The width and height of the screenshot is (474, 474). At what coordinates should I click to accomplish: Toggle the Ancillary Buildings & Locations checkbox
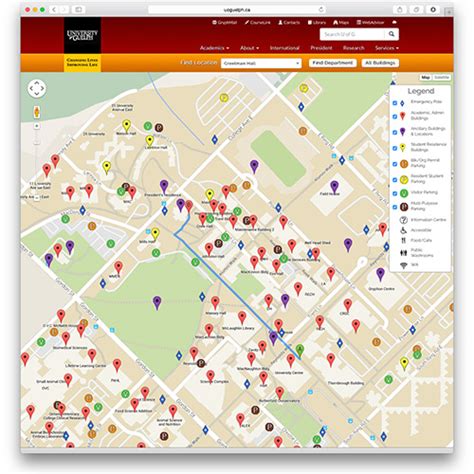tap(395, 132)
